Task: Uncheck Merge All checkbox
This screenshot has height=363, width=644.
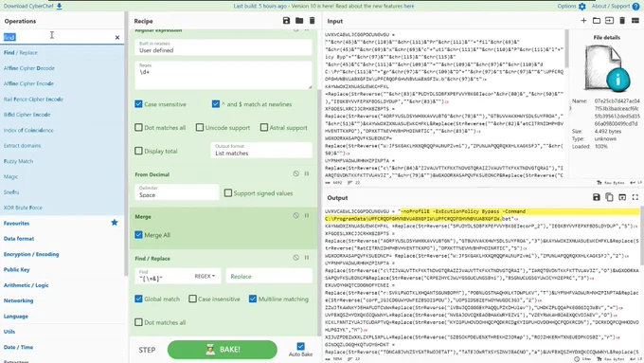Action: (x=138, y=235)
